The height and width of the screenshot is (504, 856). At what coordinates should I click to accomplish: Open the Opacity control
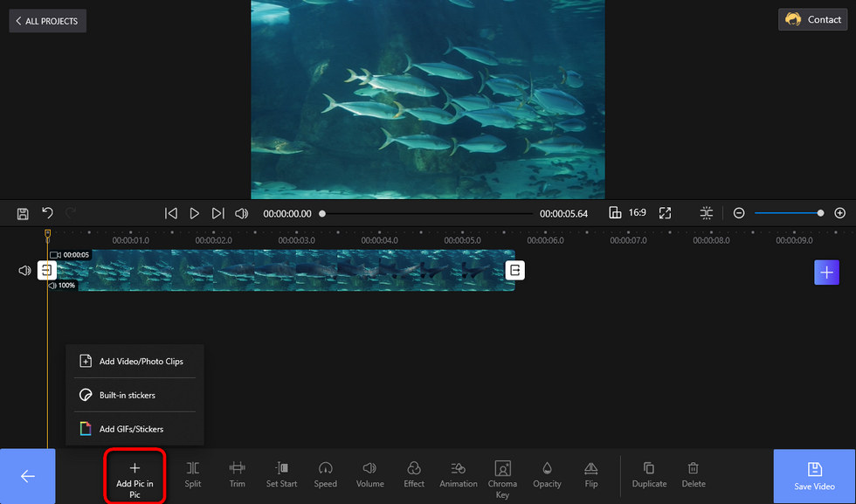click(x=547, y=474)
